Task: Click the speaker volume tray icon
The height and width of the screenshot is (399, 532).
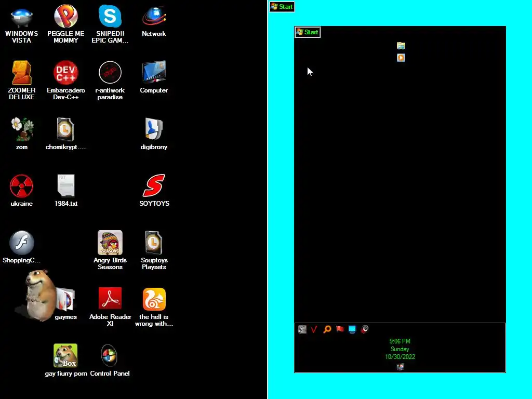Action: [x=365, y=329]
